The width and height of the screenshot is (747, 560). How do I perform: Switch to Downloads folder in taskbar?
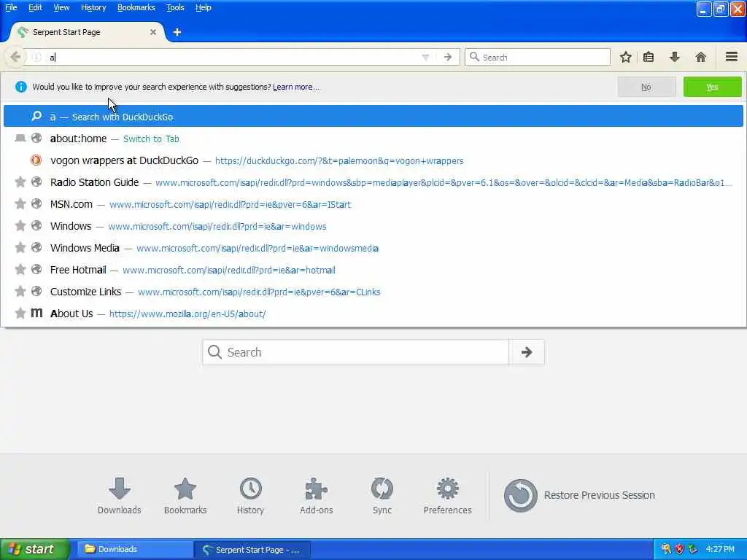click(134, 550)
